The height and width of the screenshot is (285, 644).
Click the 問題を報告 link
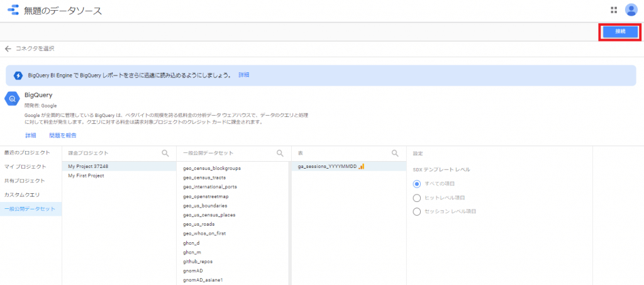click(62, 135)
